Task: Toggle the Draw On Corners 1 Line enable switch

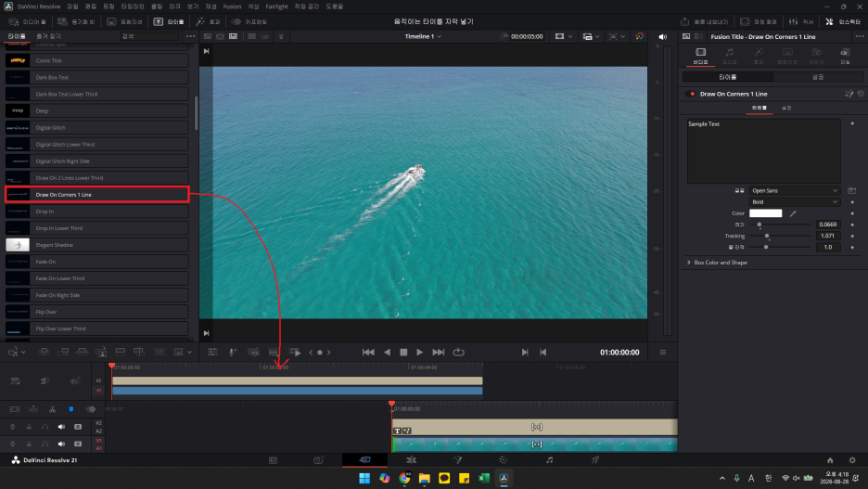Action: coord(691,94)
